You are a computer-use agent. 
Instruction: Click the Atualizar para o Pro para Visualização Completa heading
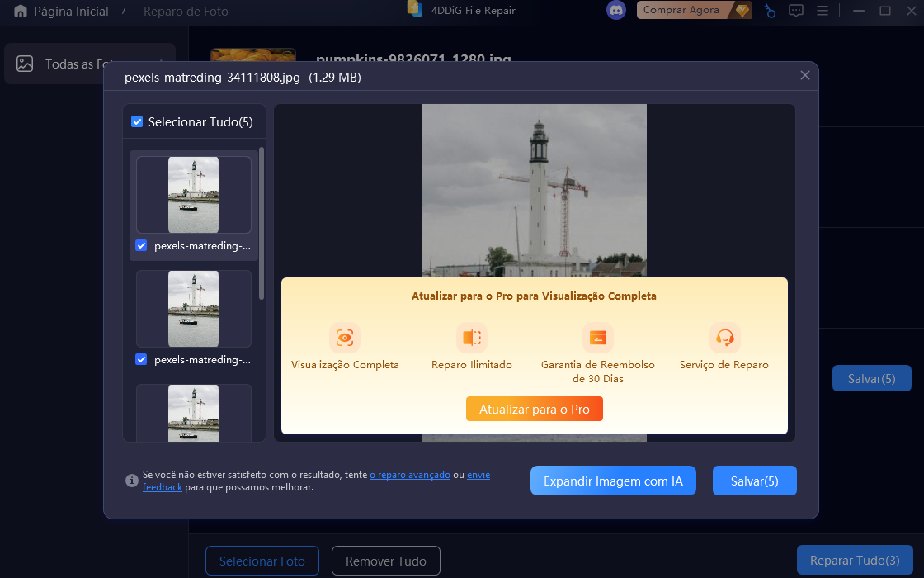tap(534, 296)
